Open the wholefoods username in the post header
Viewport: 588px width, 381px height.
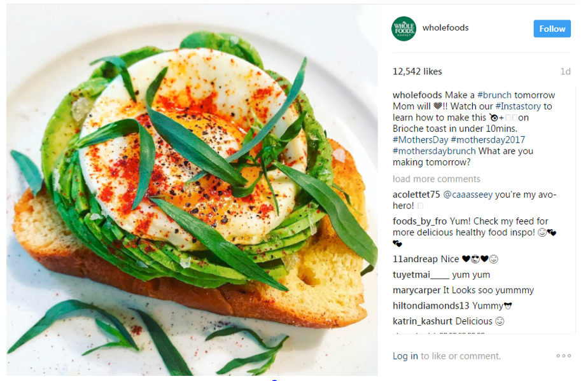pos(445,28)
